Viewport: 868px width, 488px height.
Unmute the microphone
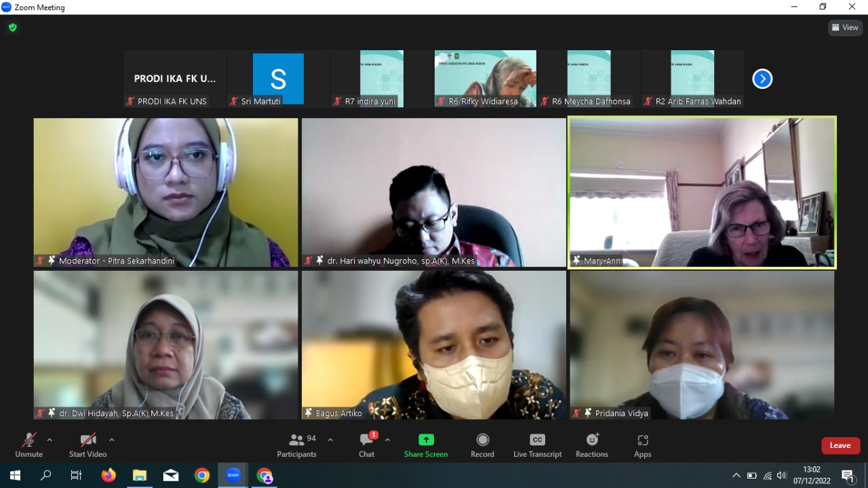28,445
